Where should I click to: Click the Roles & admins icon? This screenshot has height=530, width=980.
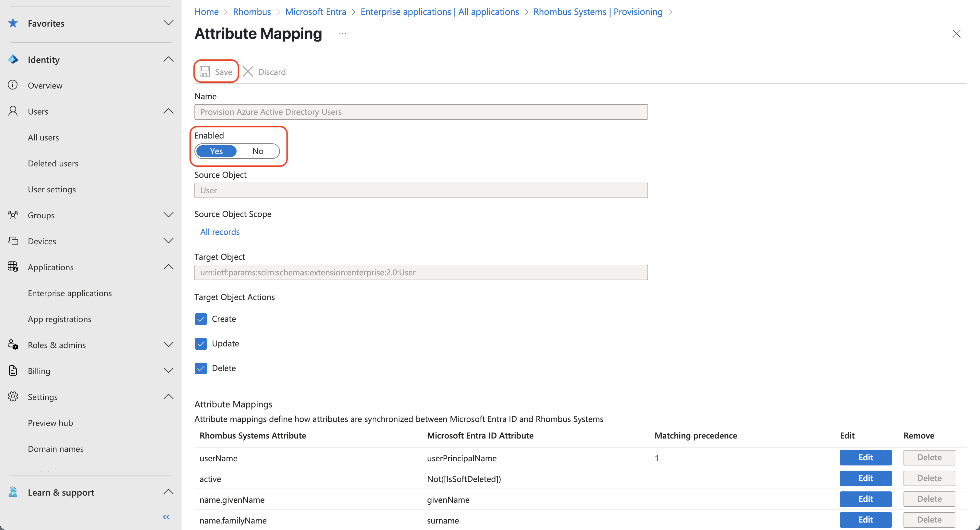pos(13,344)
